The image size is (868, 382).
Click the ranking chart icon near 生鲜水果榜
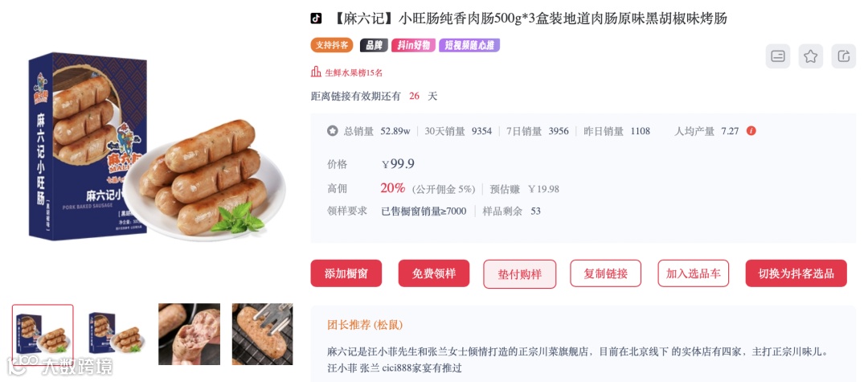click(x=316, y=72)
